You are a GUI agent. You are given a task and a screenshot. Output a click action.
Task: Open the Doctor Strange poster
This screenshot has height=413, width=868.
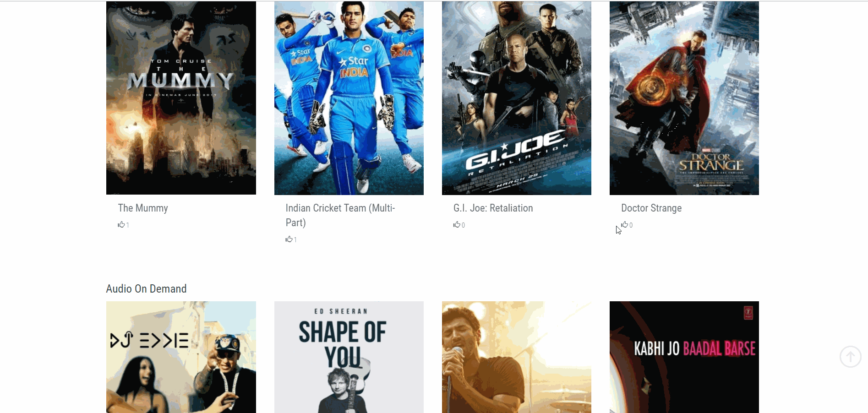[x=684, y=98]
